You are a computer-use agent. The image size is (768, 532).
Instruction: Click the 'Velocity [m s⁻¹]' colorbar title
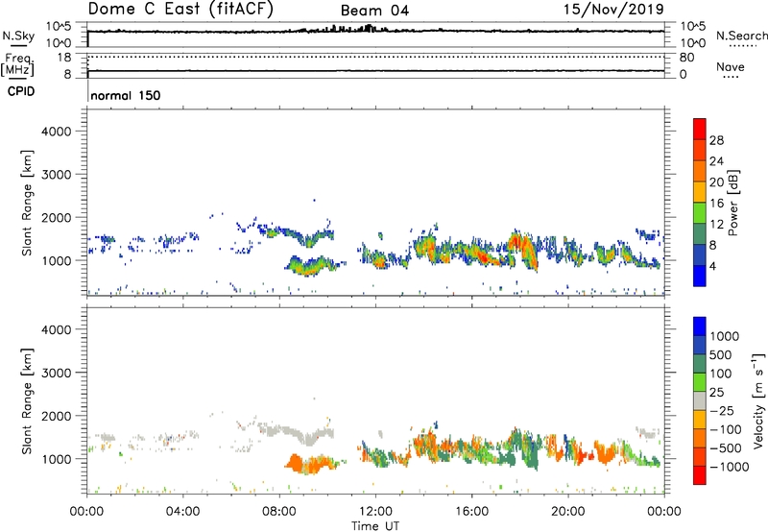[x=759, y=400]
